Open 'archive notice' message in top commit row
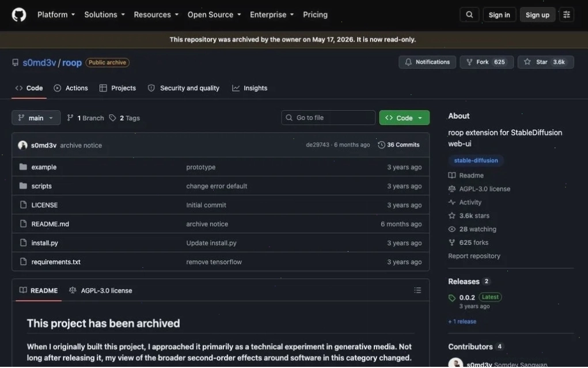 81,146
